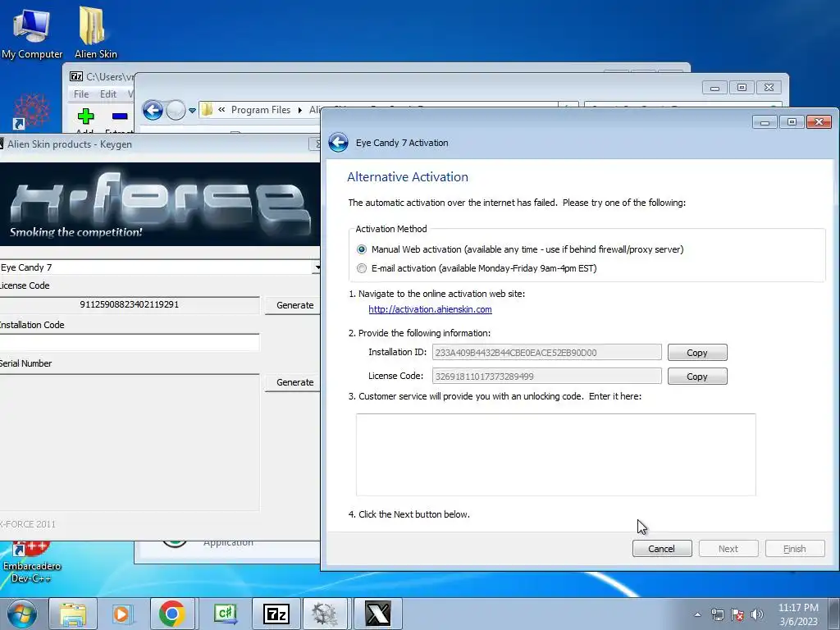
Task: Open the File menu in 7-Zip
Action: tap(81, 94)
